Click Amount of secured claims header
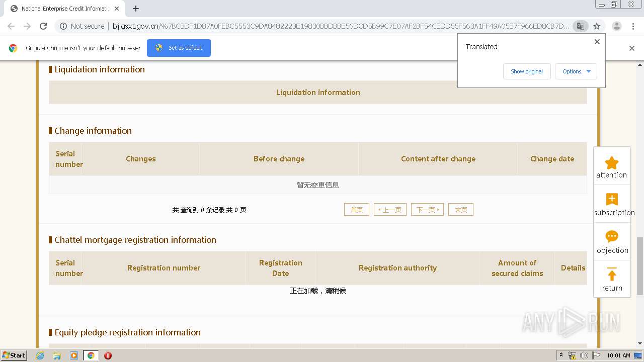Viewport: 644px width, 362px height. tap(517, 268)
